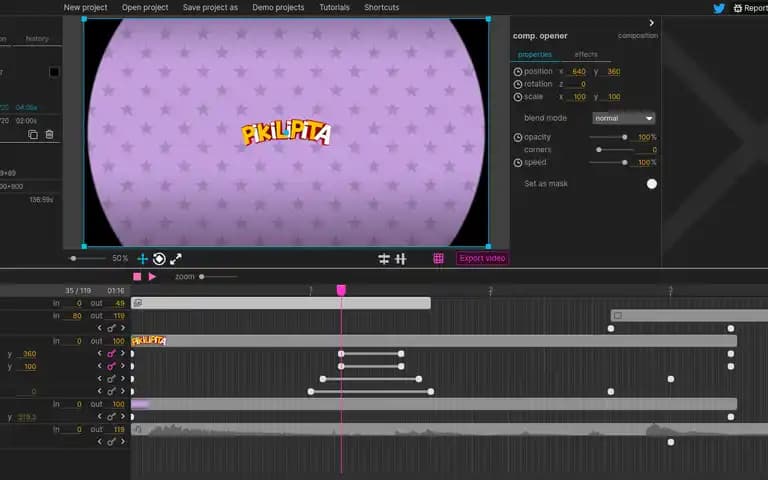This screenshot has width=768, height=480.
Task: Click the align horizontal center icon
Action: 384,259
